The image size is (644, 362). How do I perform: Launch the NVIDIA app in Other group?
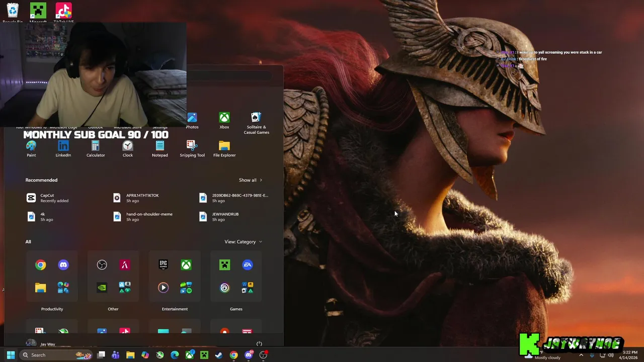coord(102,288)
